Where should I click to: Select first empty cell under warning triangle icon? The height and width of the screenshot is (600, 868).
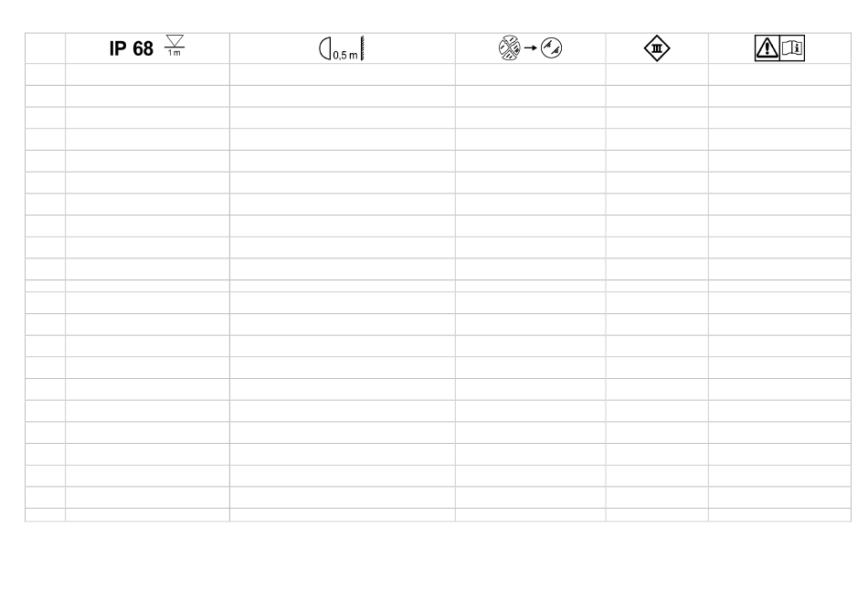(778, 75)
